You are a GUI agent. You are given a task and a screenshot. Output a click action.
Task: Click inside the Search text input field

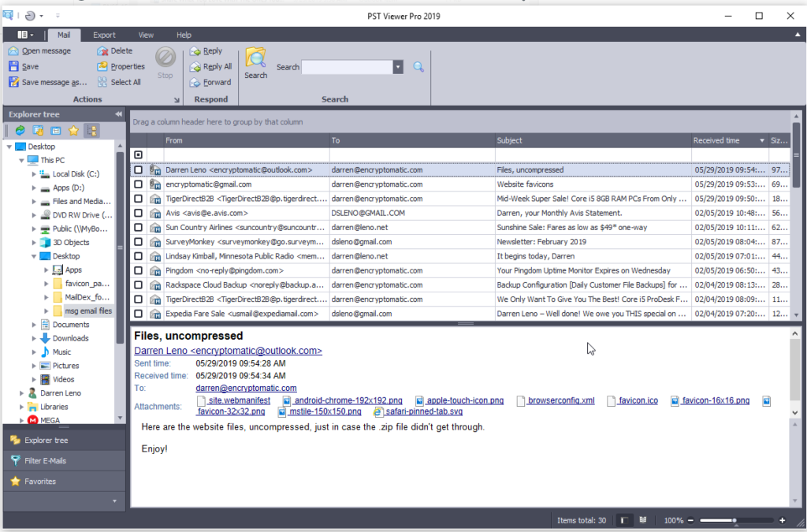[348, 67]
